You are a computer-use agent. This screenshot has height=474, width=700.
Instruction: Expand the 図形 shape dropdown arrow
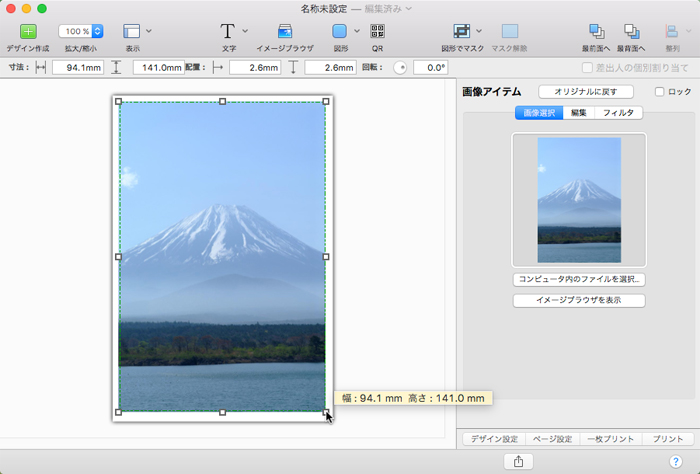pos(357,31)
